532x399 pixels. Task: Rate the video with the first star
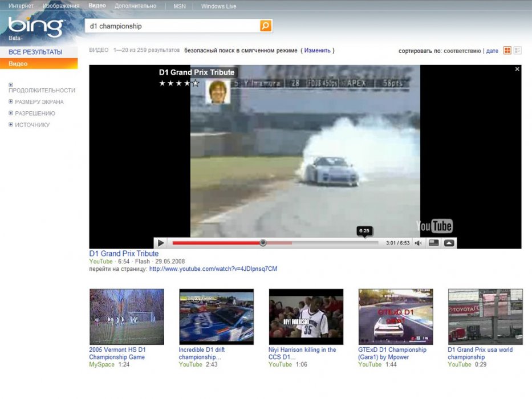(x=162, y=83)
